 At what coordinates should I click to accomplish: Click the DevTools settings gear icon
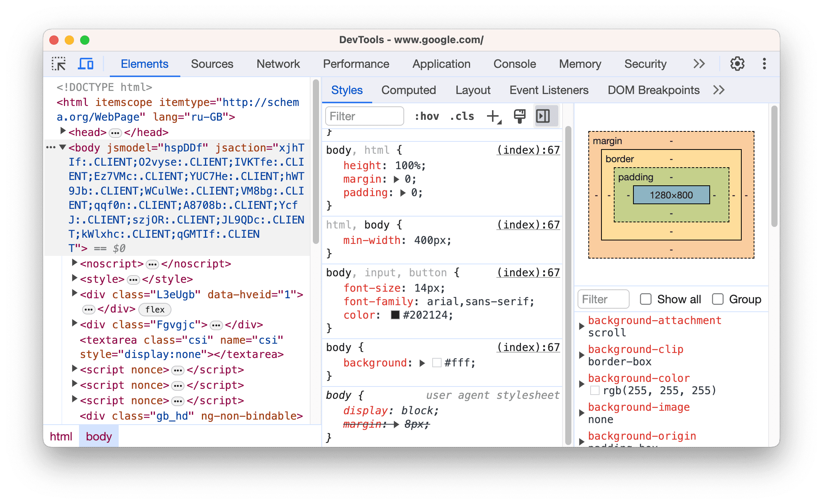click(737, 64)
